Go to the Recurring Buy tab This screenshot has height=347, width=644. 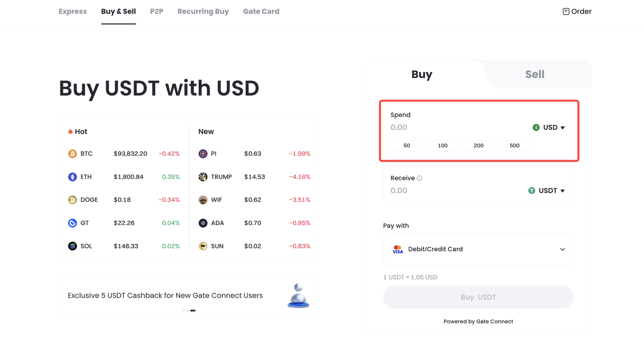[203, 12]
